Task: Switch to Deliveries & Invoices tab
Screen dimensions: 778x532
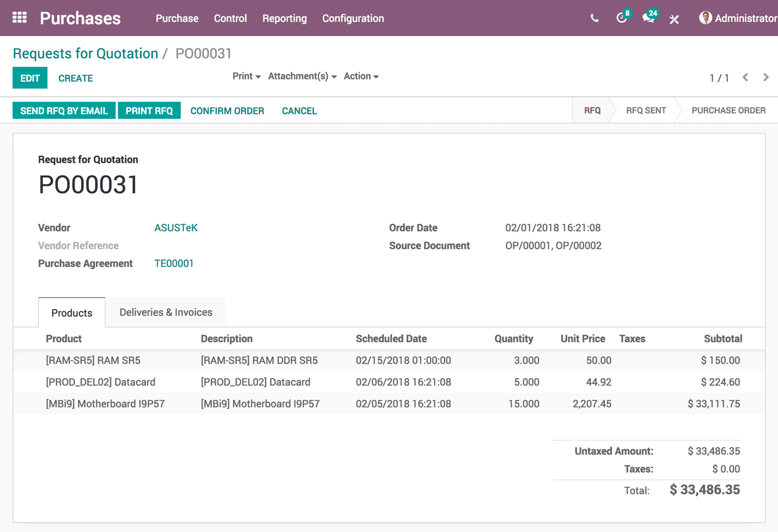Action: (166, 312)
